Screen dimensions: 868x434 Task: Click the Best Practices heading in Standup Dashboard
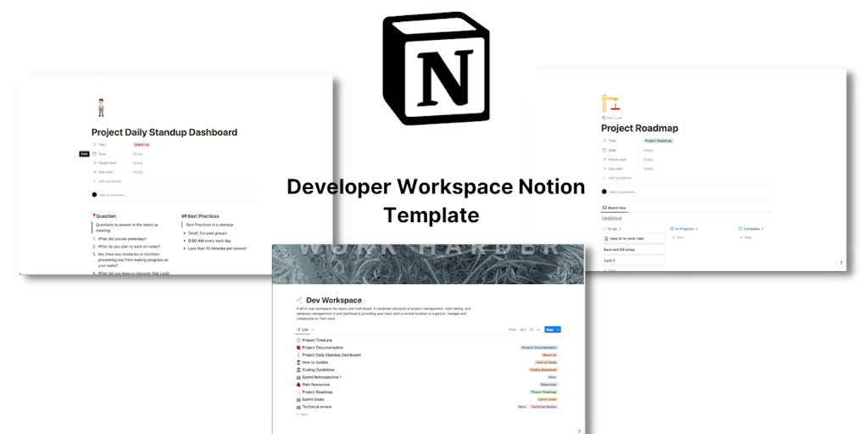click(x=200, y=216)
